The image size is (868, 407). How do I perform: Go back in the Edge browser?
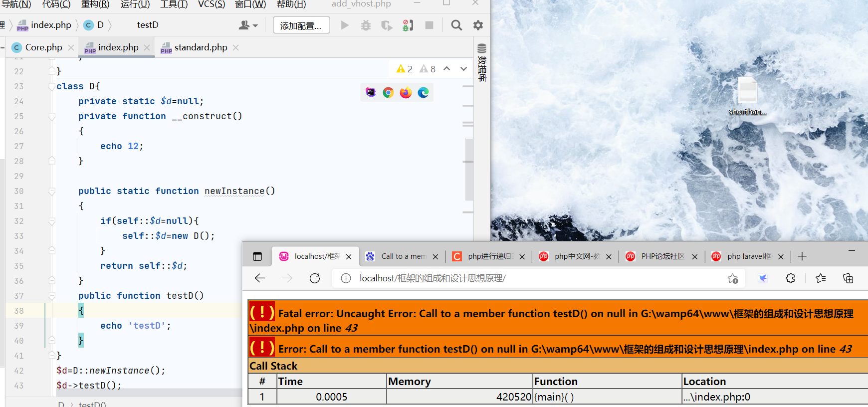point(260,278)
